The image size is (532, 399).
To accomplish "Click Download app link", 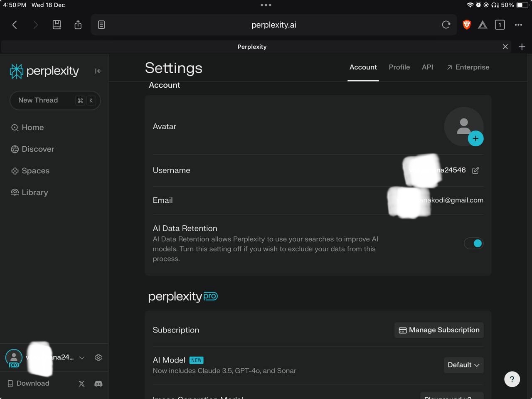I will (28, 384).
